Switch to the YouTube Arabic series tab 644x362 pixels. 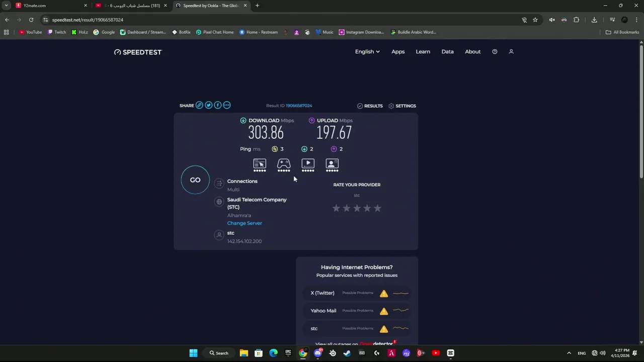click(x=132, y=6)
